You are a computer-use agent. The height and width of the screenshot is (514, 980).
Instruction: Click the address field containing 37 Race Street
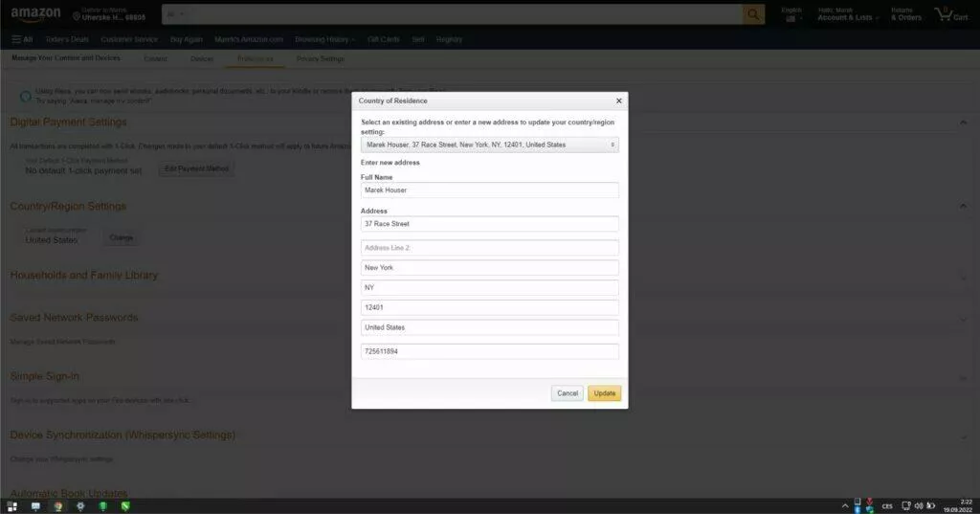pyautogui.click(x=489, y=224)
